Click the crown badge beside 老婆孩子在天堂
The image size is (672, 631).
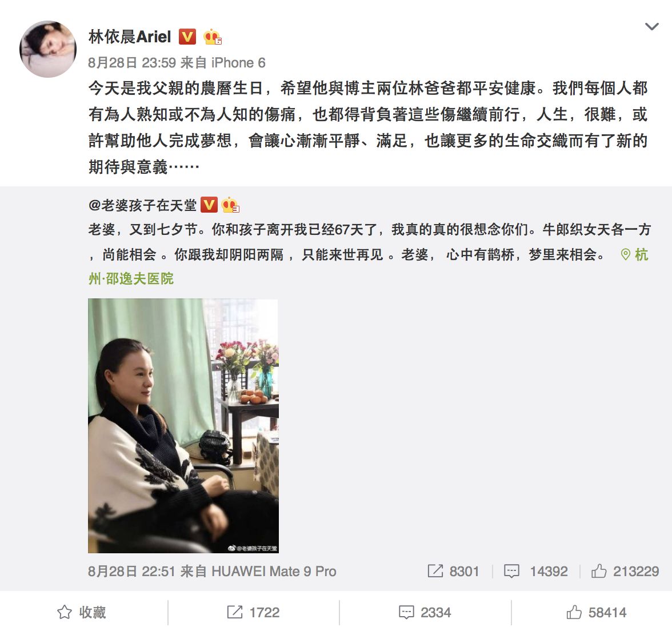coord(230,205)
